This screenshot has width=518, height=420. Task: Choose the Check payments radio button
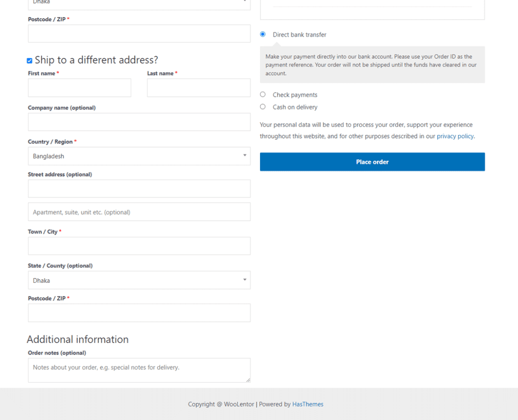(x=263, y=95)
